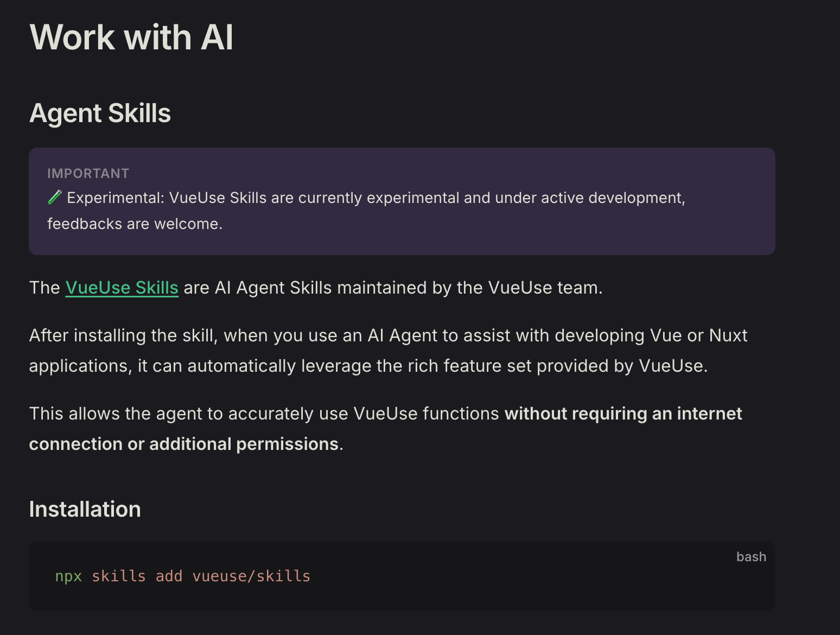
Task: Click the IMPORTANT callout label
Action: (88, 174)
